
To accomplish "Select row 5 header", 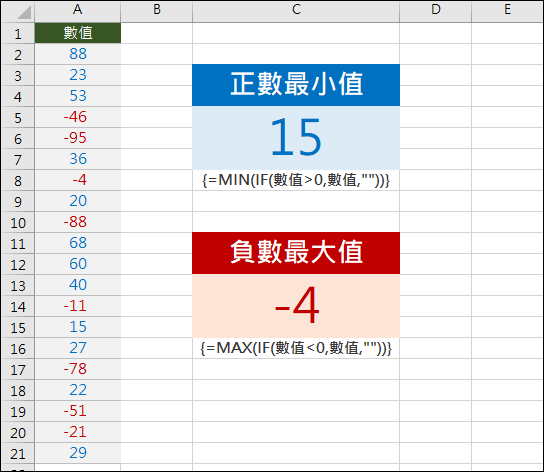I will click(x=18, y=118).
